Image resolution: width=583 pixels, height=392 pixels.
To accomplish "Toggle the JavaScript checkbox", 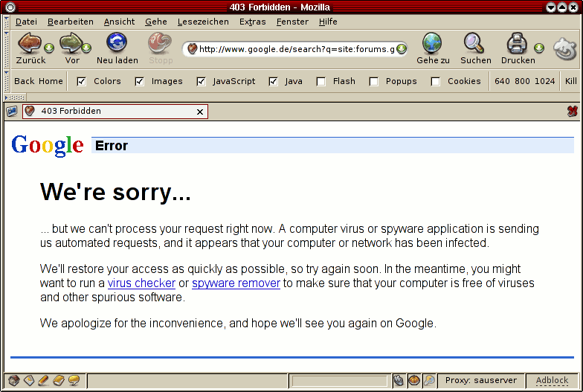I will point(201,82).
